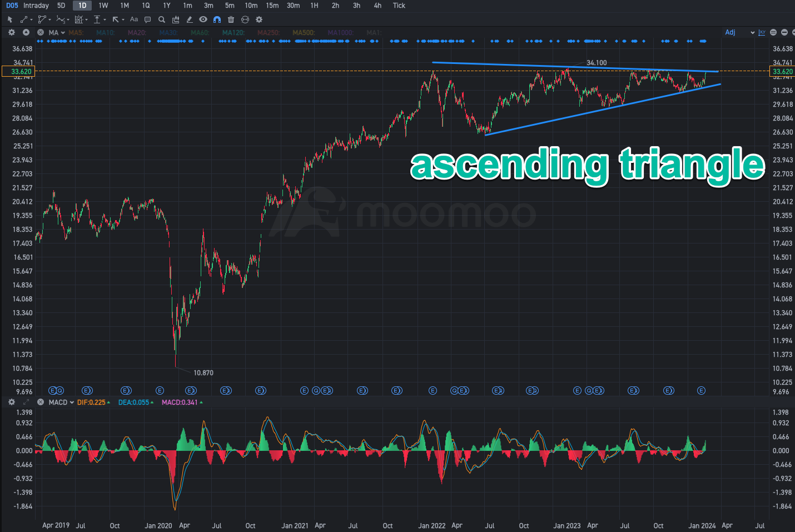Maximize the MACD pane

tap(26, 402)
